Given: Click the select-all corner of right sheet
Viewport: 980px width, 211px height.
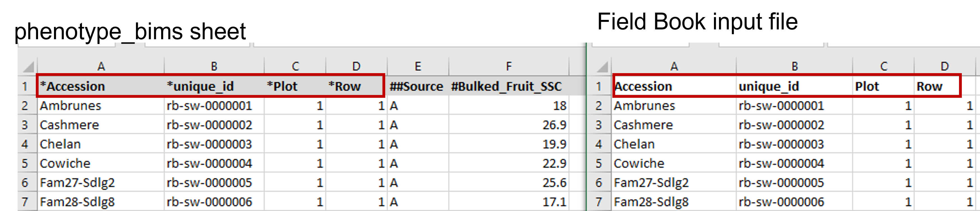Looking at the screenshot, I should click(602, 66).
